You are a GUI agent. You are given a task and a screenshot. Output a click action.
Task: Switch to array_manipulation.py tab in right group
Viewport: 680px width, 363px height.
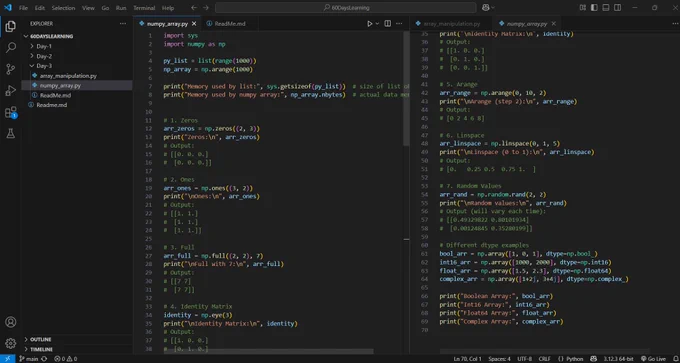(x=451, y=24)
